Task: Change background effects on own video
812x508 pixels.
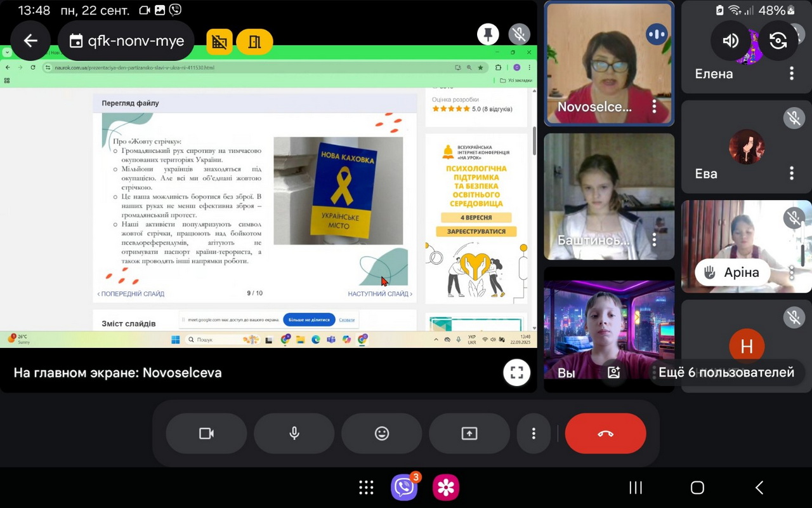Action: point(613,373)
